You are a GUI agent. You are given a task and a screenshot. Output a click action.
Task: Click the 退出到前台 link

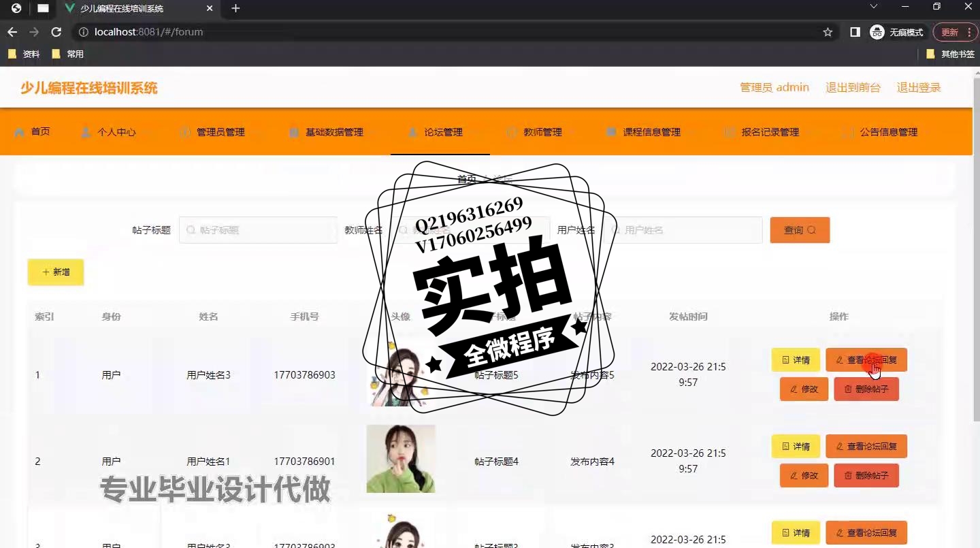853,88
